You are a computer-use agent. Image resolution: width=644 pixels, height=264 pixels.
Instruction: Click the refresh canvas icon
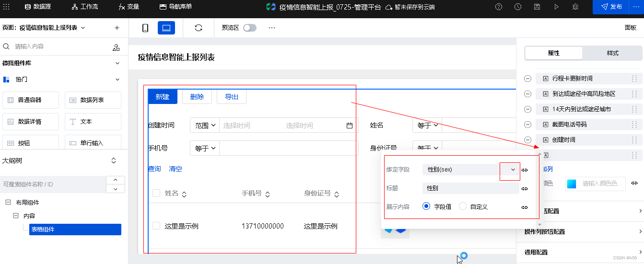199,28
